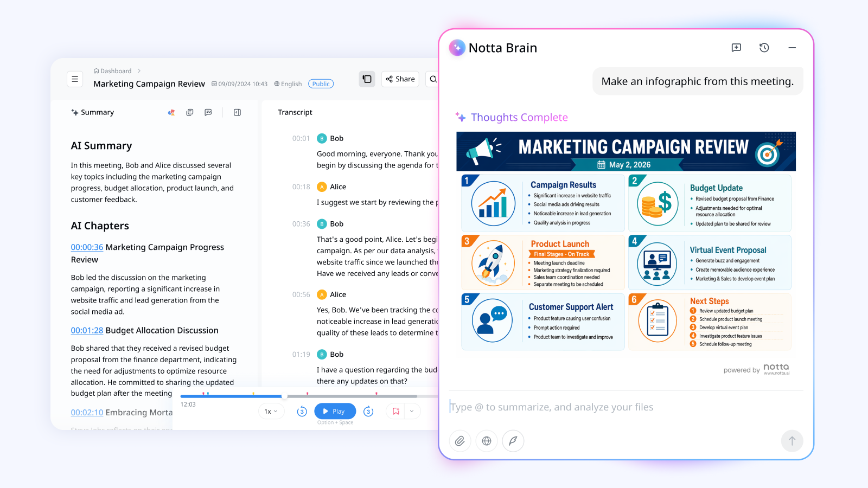Click the Summary sparkle icon
The width and height of the screenshot is (868, 488).
[x=75, y=112]
